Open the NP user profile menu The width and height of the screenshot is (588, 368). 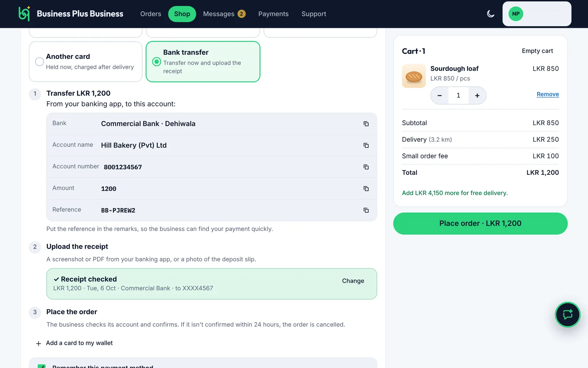(x=537, y=14)
